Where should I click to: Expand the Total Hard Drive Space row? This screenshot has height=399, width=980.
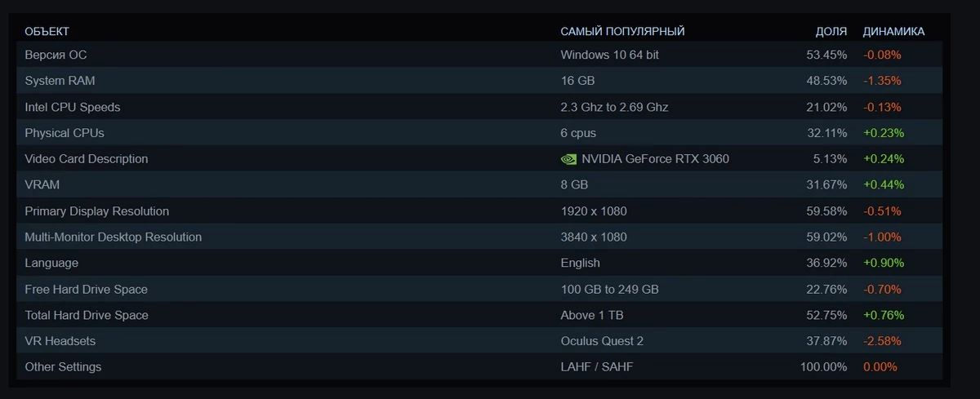(x=479, y=315)
